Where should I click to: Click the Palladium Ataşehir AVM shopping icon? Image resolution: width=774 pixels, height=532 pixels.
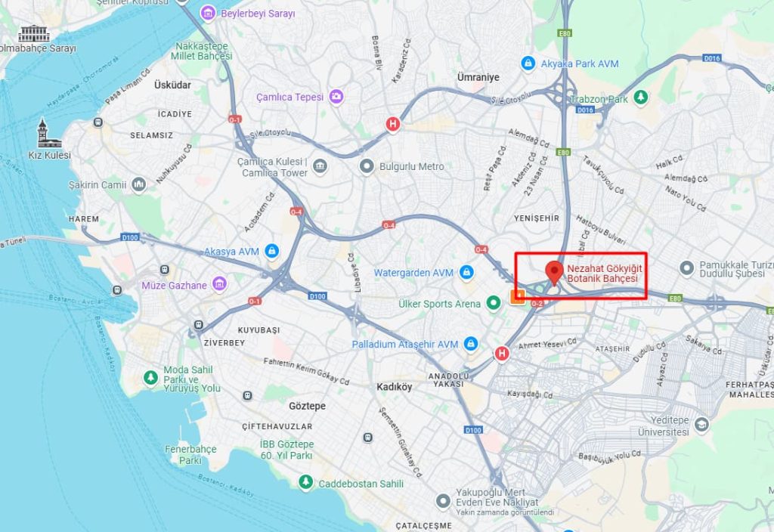coord(471,344)
